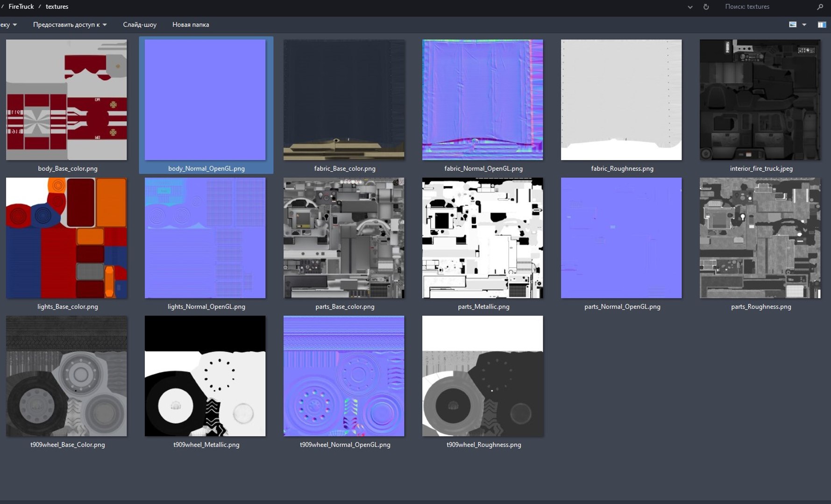Select the lights_Base_color.png thumbnail
This screenshot has width=831, height=504.
tap(66, 238)
